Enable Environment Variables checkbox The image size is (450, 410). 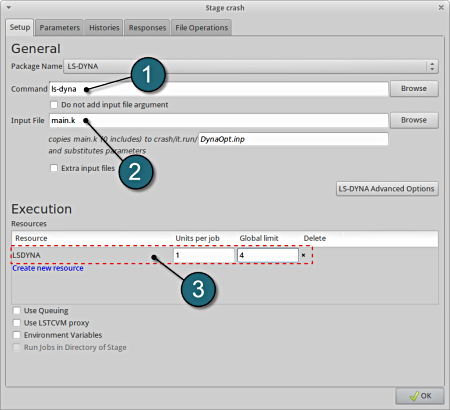point(17,335)
